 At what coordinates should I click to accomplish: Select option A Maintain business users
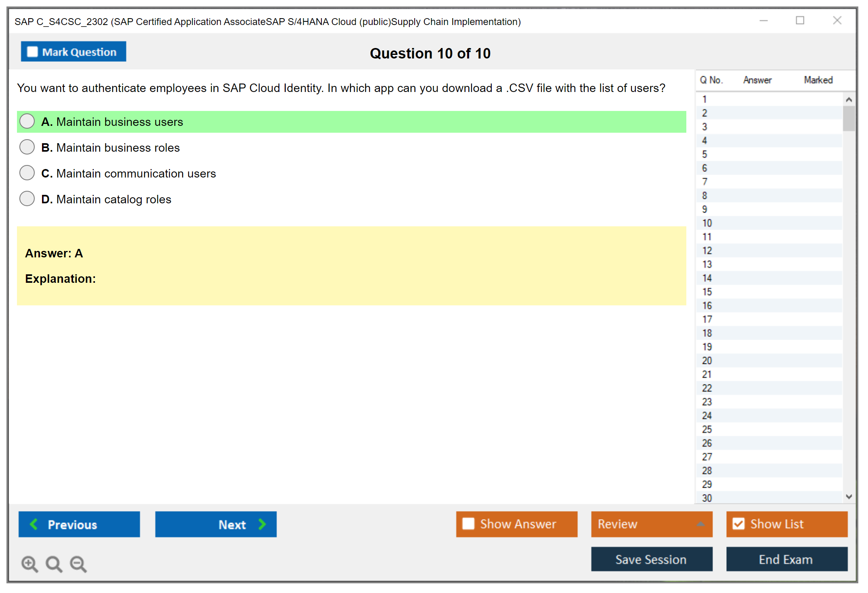point(27,121)
